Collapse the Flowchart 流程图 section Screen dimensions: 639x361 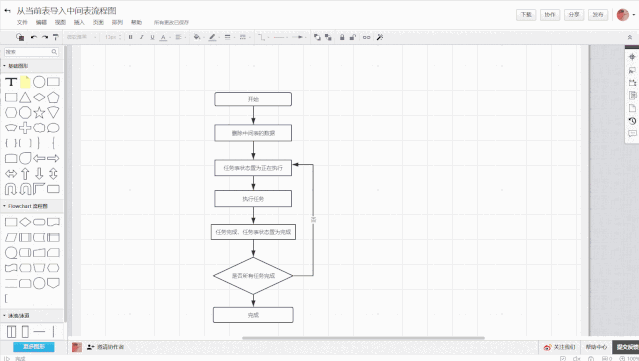pos(26,206)
